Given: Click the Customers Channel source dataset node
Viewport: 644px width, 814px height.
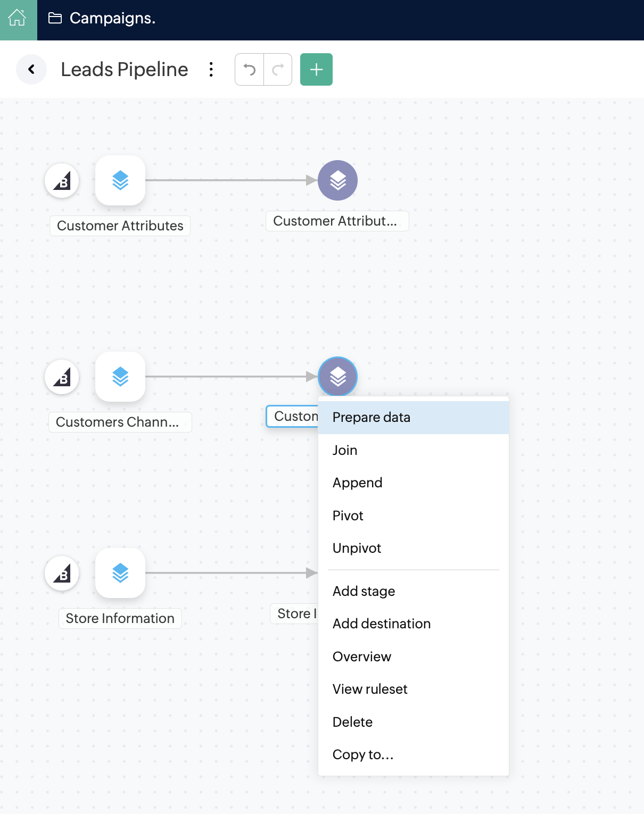Looking at the screenshot, I should (x=120, y=377).
